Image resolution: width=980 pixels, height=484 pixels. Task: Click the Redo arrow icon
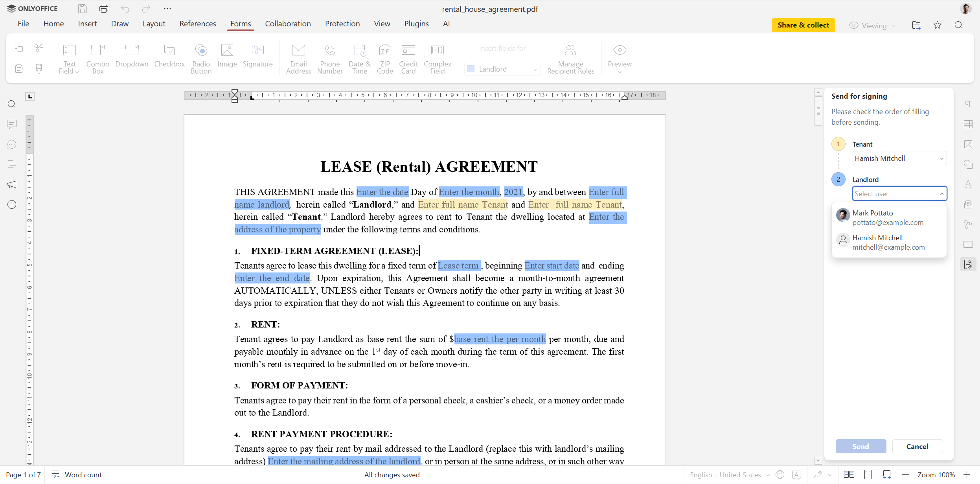[x=146, y=9]
